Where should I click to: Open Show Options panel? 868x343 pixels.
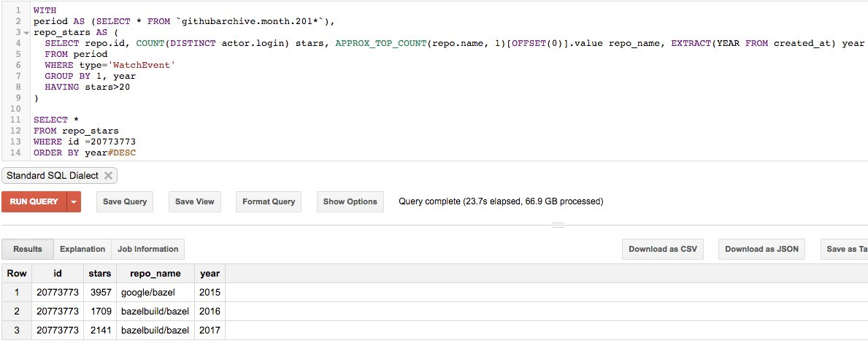click(350, 201)
